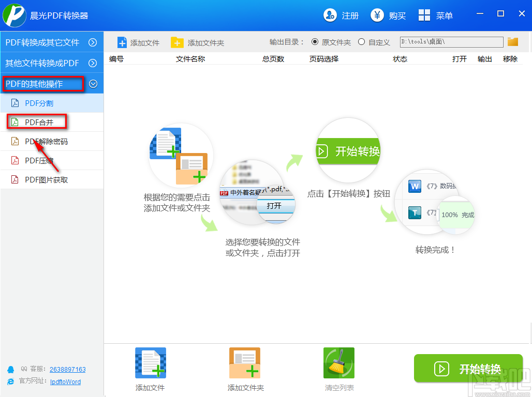The width and height of the screenshot is (532, 397).
Task: Click the 输出 column header
Action: click(484, 59)
